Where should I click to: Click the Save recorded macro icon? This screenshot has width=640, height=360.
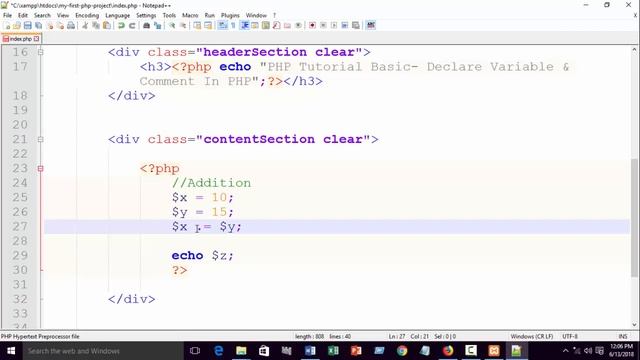(356, 26)
